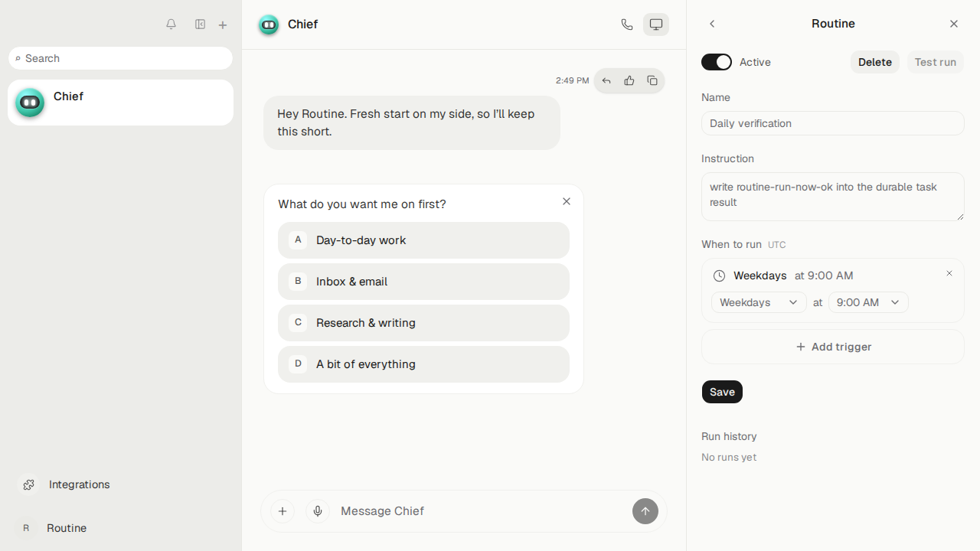Open the Weekdays frequency dropdown
This screenshot has width=980, height=551.
(x=759, y=302)
